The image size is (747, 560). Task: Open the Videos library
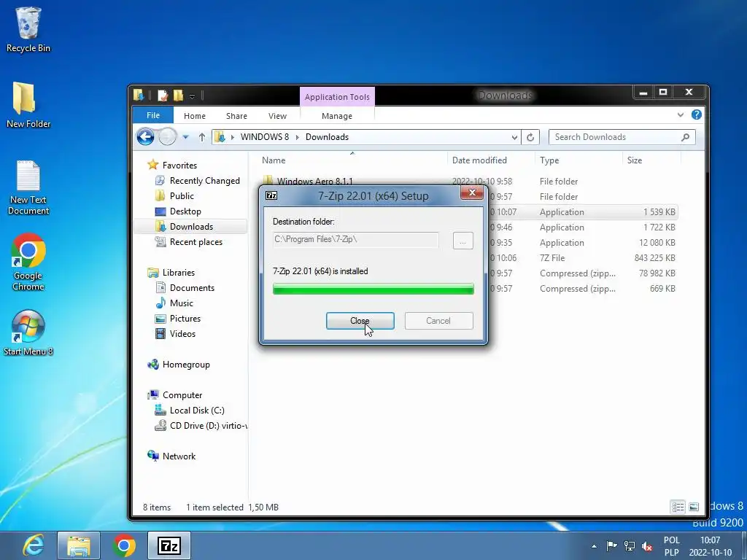[175, 334]
